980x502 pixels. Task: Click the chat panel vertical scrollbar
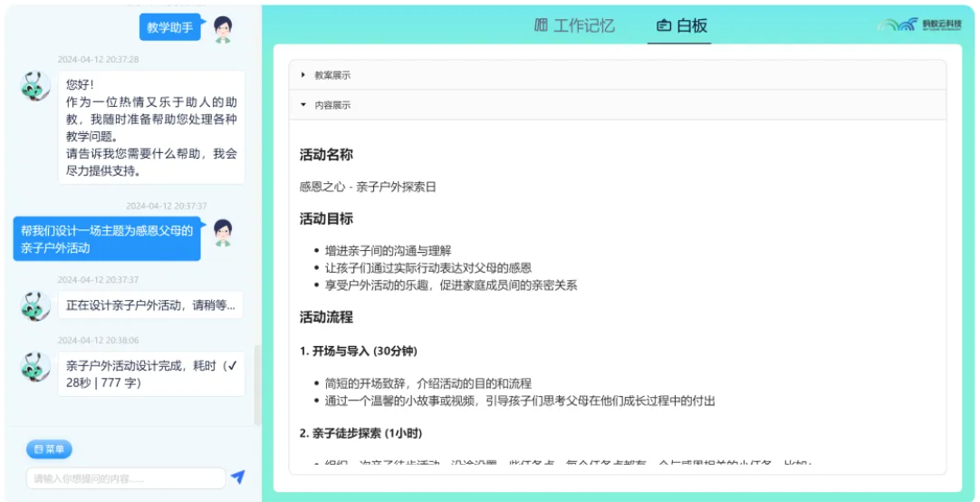[x=257, y=385]
